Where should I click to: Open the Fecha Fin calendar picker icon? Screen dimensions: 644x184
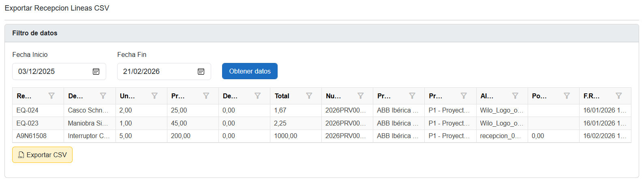201,71
